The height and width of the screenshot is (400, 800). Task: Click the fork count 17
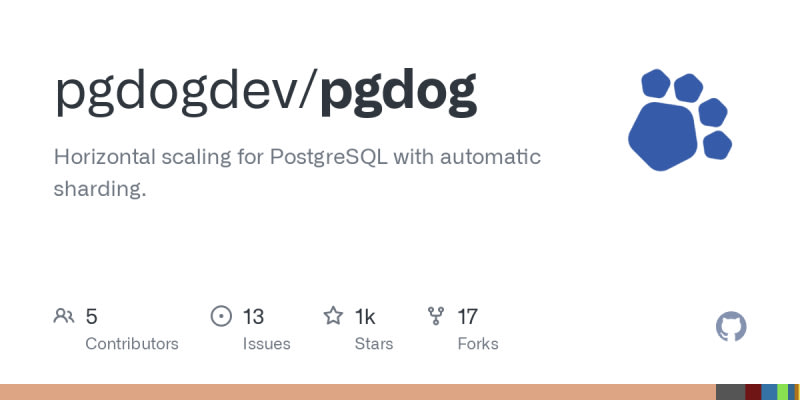click(x=467, y=317)
